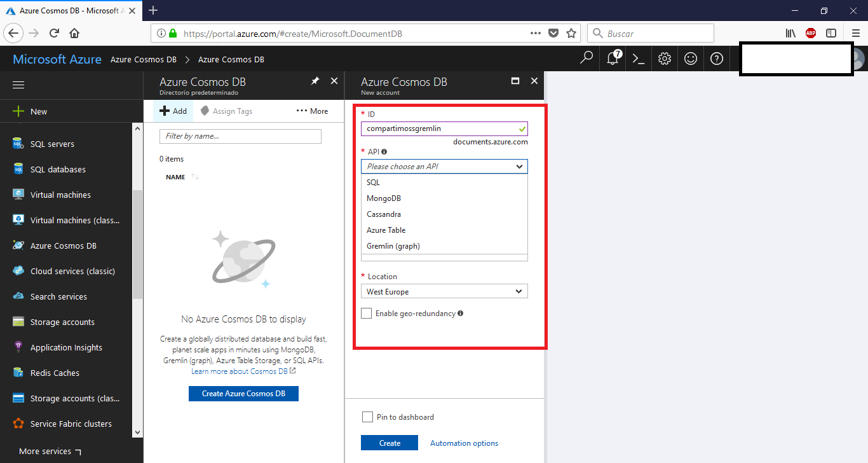
Task: Choose MongoDB from the API list
Action: [384, 198]
